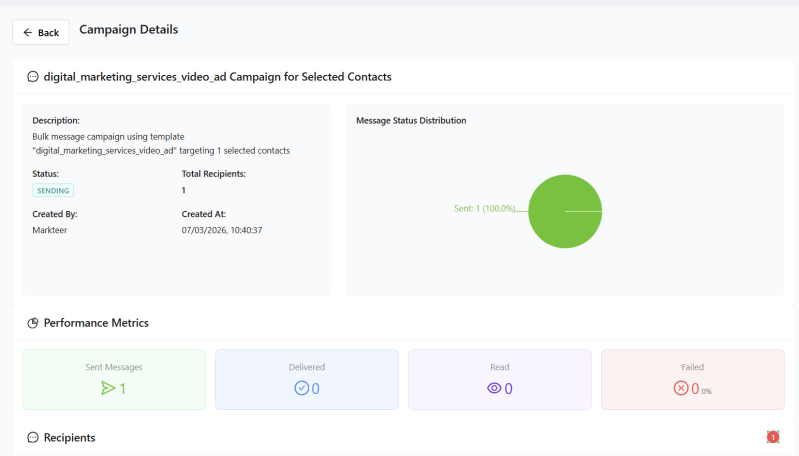The width and height of the screenshot is (799, 456).
Task: Click the Delivered checkmark circle icon
Action: 301,388
